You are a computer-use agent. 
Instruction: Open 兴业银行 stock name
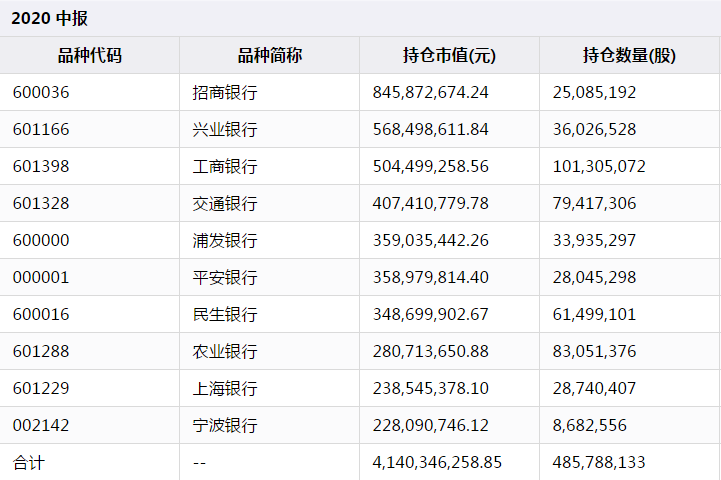[x=225, y=130]
